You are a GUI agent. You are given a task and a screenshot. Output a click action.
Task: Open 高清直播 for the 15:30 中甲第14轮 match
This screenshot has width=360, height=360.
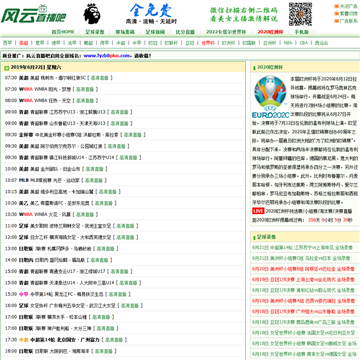117,294
